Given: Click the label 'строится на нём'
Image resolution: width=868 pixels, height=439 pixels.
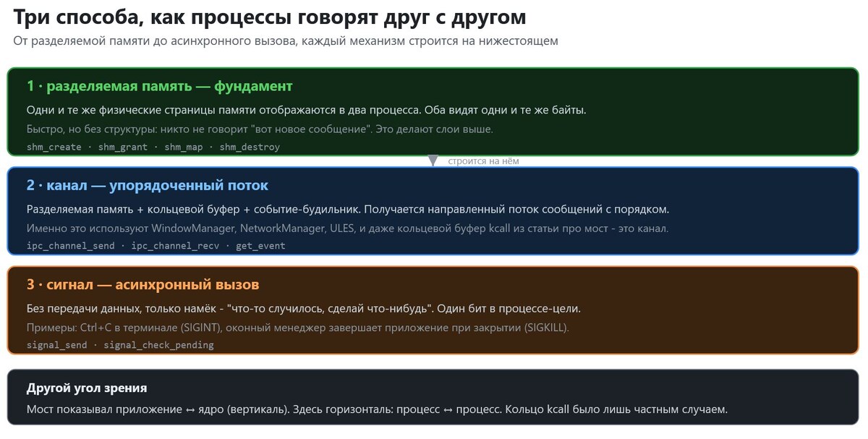Looking at the screenshot, I should [483, 161].
